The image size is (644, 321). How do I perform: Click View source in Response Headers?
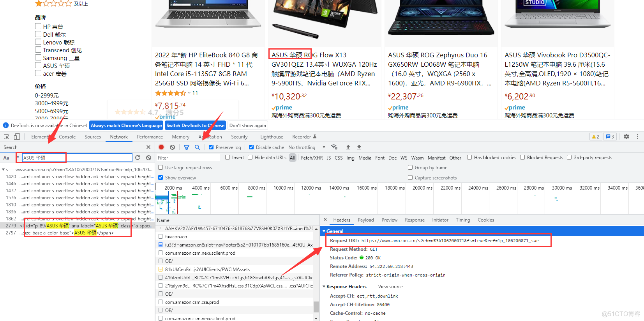point(390,287)
